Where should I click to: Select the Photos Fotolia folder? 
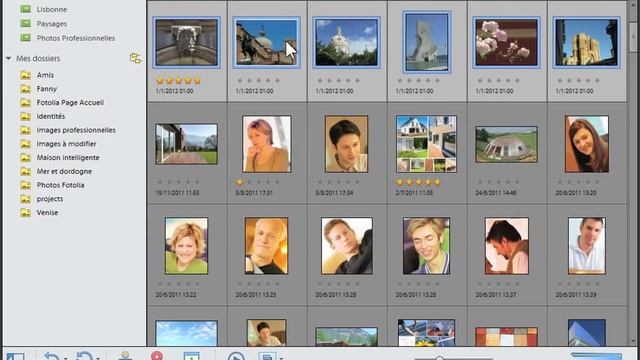coord(60,185)
